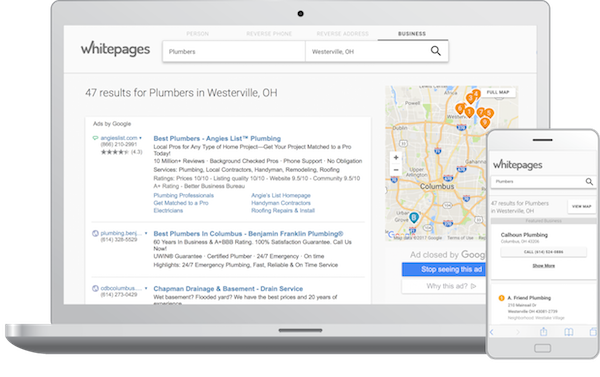
Task: Select orange map pin number 4
Action: [476, 93]
